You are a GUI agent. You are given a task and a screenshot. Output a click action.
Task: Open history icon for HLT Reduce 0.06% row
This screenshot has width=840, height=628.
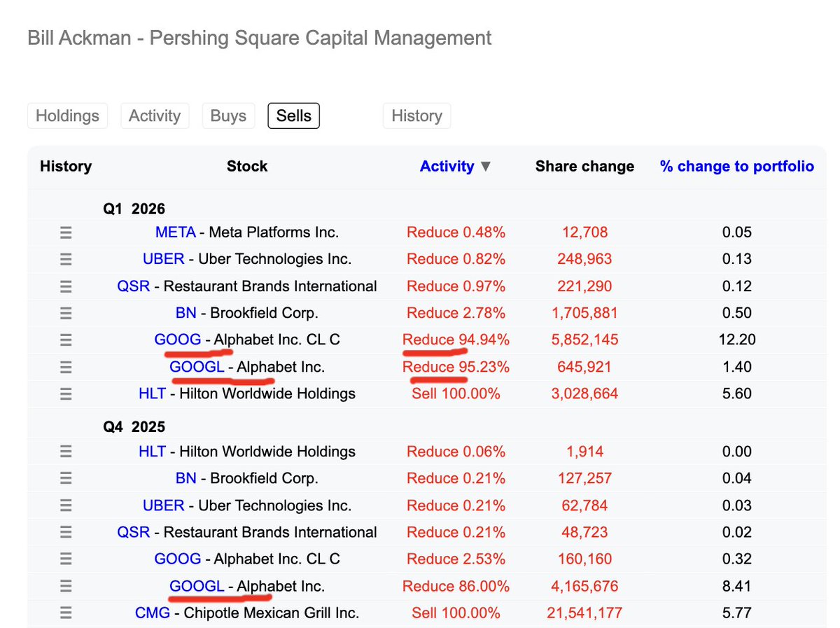(66, 452)
